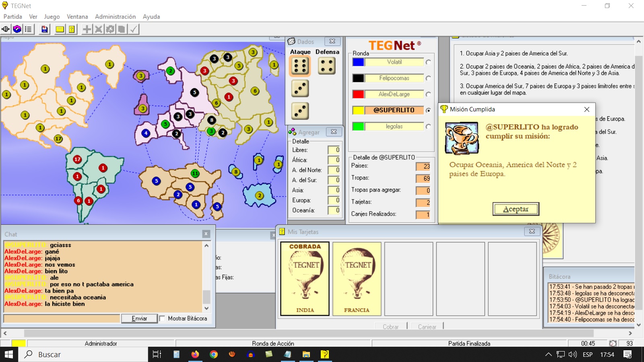This screenshot has height=362, width=644.
Task: Click the connect plug toolbar icon
Action: pyautogui.click(x=6, y=29)
